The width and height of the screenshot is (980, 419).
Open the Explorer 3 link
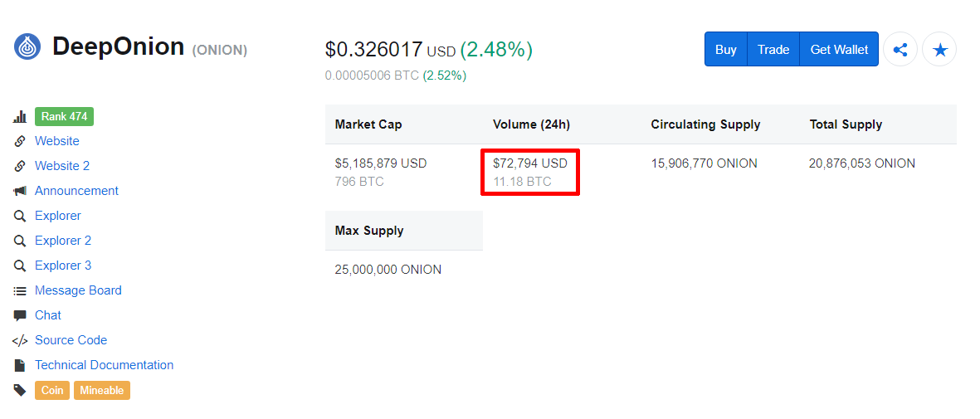[x=63, y=266]
